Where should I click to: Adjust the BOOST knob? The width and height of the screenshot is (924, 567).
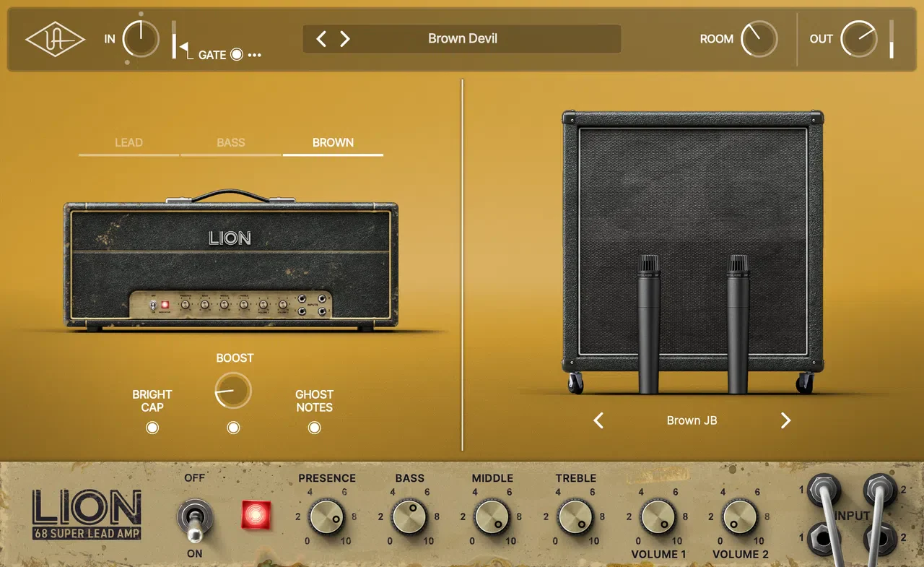[232, 390]
